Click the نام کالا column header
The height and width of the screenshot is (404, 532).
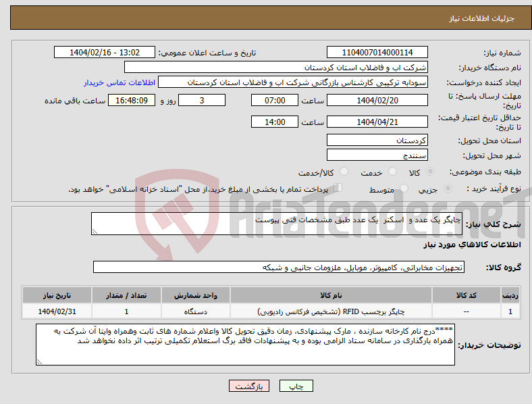(331, 295)
